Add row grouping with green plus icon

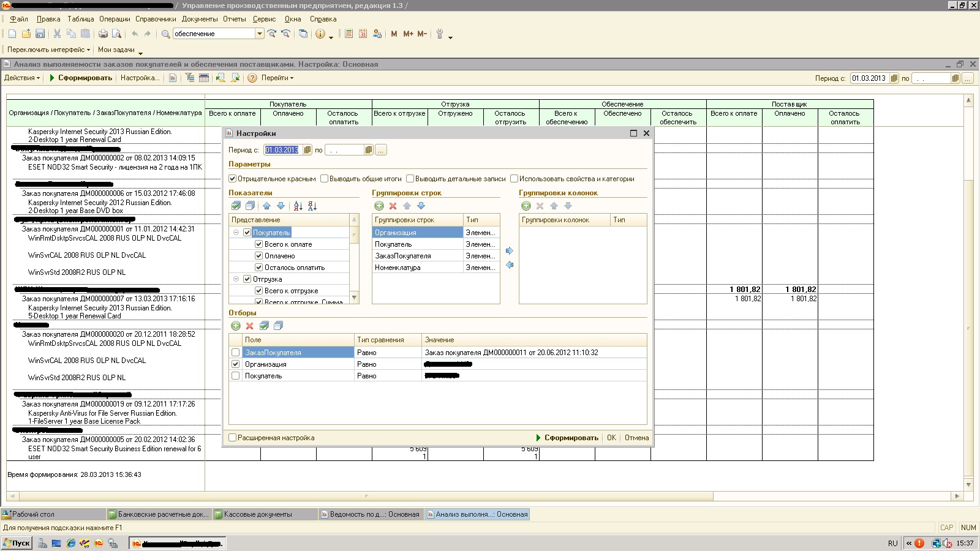pyautogui.click(x=379, y=206)
